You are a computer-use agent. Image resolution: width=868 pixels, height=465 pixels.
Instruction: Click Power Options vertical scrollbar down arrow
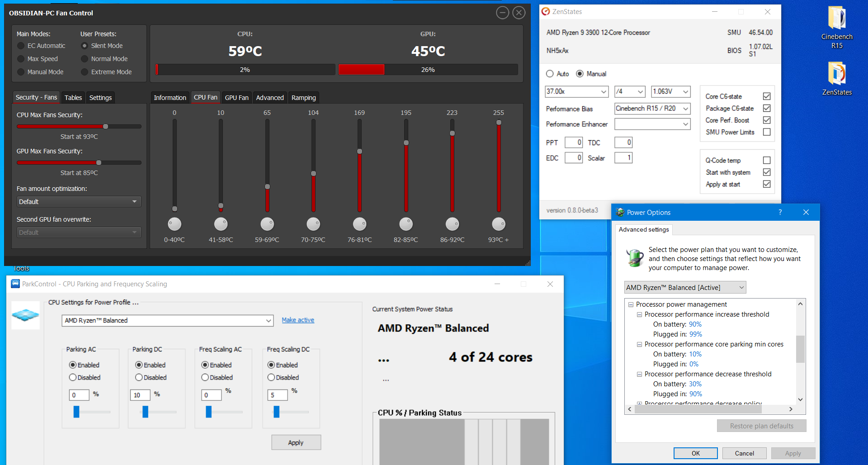coord(800,399)
